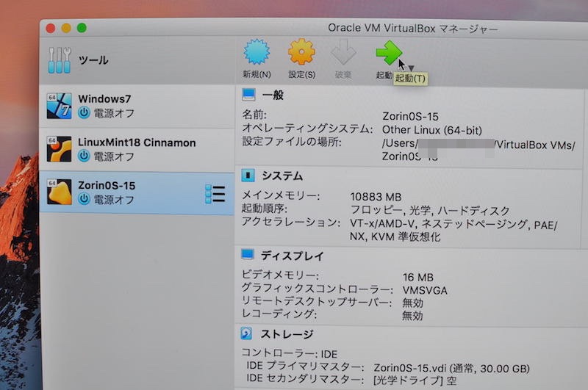Image resolution: width=588 pixels, height=390 pixels.
Task: Click the Recording (レコーディング) 無効 value
Action: tap(412, 316)
